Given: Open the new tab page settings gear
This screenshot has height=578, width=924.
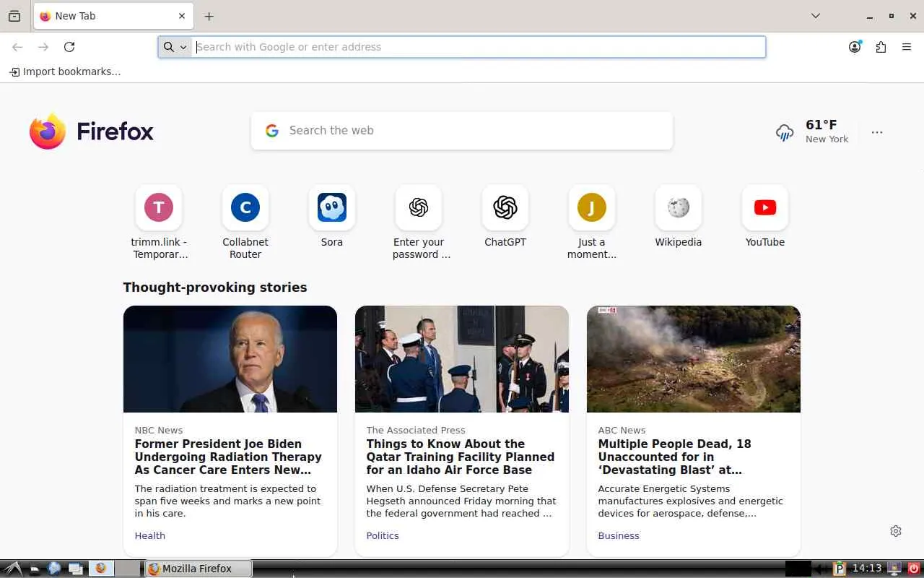Looking at the screenshot, I should click(x=896, y=531).
